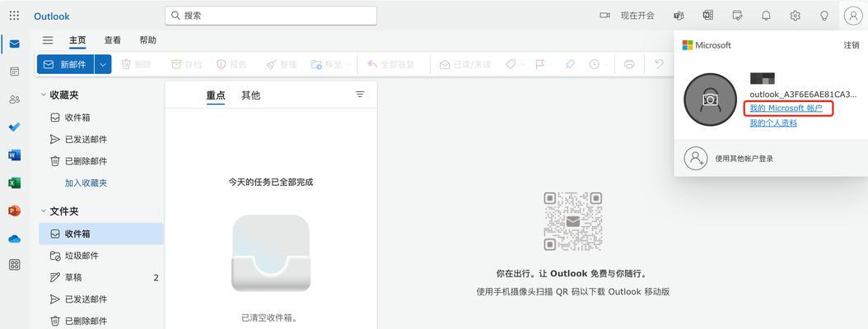
Task: Click 加入收藏夹 link
Action: coord(86,183)
